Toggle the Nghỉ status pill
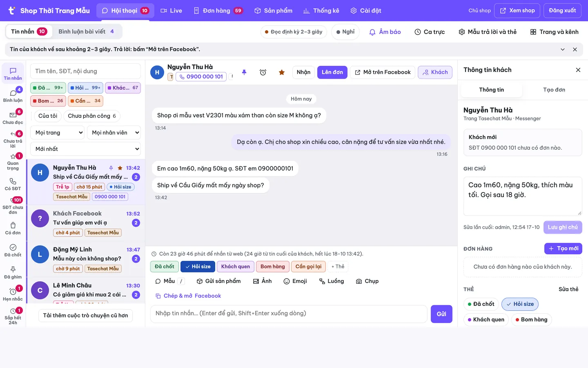This screenshot has height=368, width=588. (345, 32)
